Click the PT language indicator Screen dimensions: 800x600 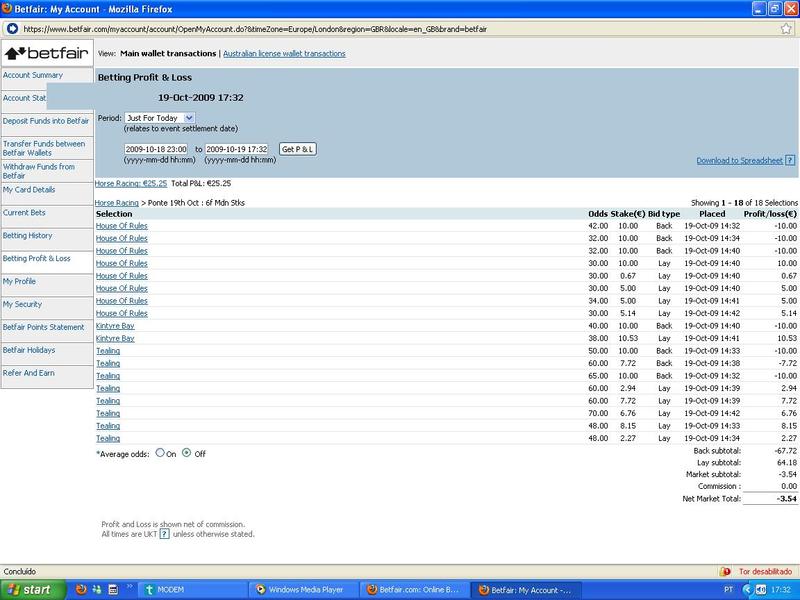tap(729, 590)
